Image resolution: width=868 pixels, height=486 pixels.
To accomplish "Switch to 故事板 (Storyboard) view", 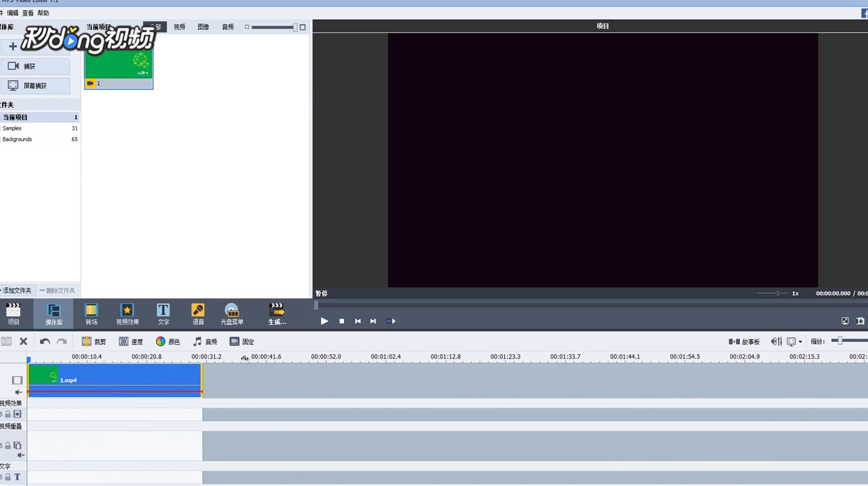I will pyautogui.click(x=744, y=341).
